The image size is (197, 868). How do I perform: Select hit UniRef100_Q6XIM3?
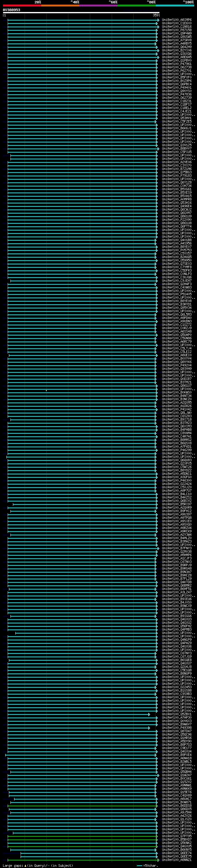tap(176, 426)
